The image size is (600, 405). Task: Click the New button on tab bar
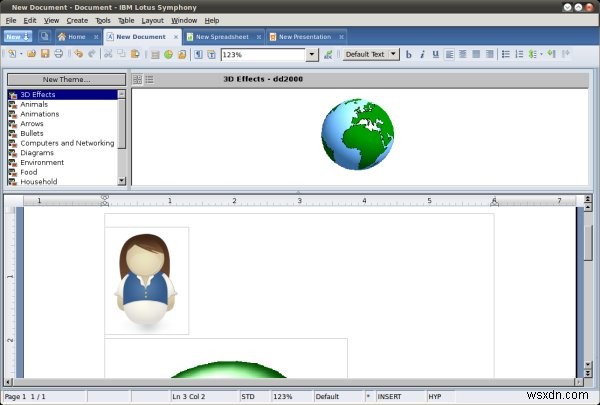(x=18, y=37)
